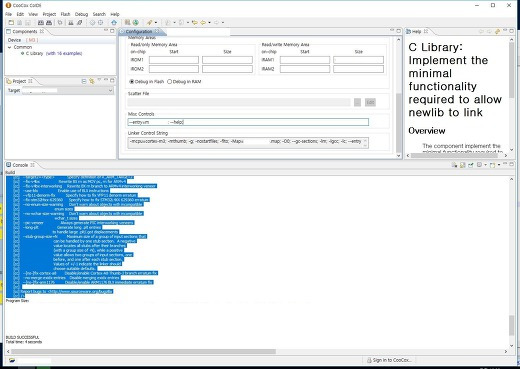Image resolution: width=520 pixels, height=369 pixels.
Task: Select the Help view tab
Action: click(417, 31)
